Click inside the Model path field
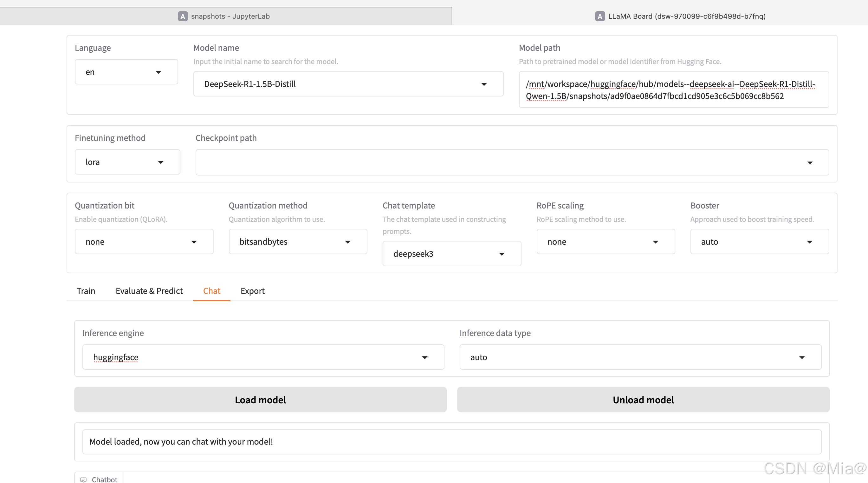868x483 pixels. [x=673, y=90]
